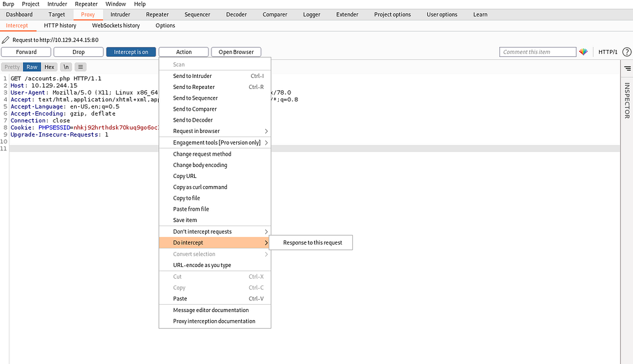Switch to Hex view

(x=49, y=67)
